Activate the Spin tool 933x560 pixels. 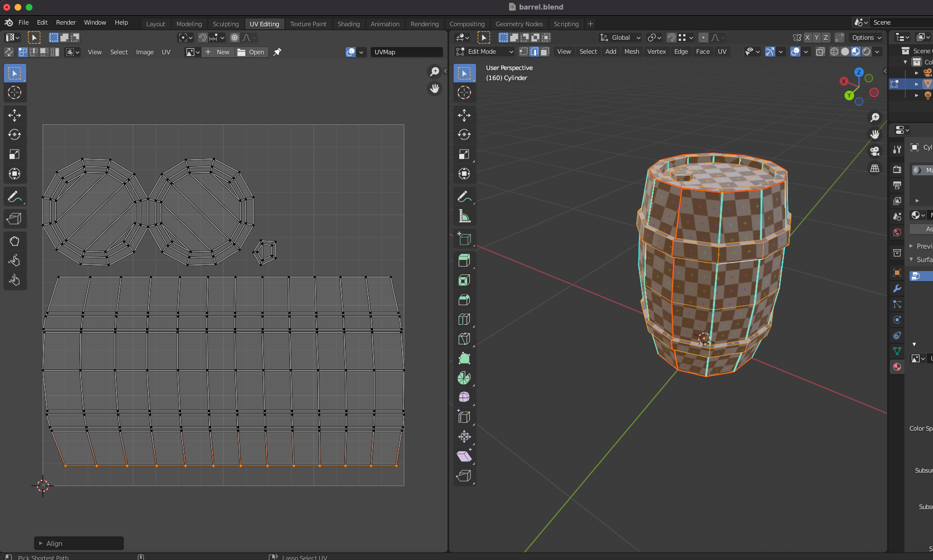[464, 378]
